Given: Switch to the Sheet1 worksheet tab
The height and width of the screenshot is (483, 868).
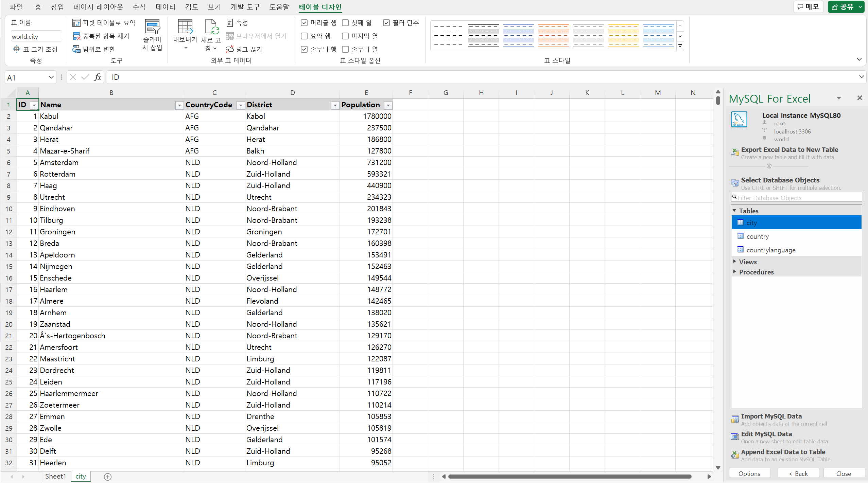Looking at the screenshot, I should (55, 477).
